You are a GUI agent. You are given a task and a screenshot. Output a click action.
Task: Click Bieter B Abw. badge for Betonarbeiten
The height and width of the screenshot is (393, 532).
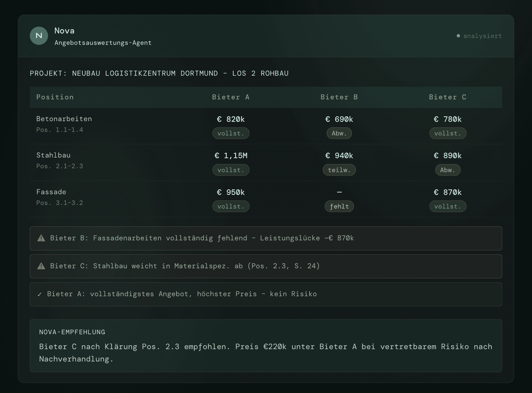click(x=339, y=133)
